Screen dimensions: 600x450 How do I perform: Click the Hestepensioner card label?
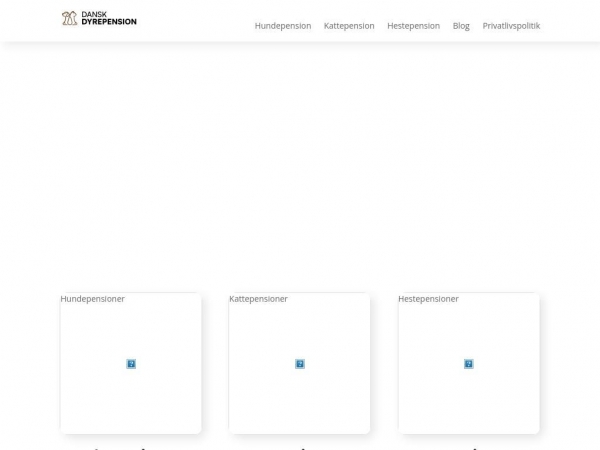point(428,299)
